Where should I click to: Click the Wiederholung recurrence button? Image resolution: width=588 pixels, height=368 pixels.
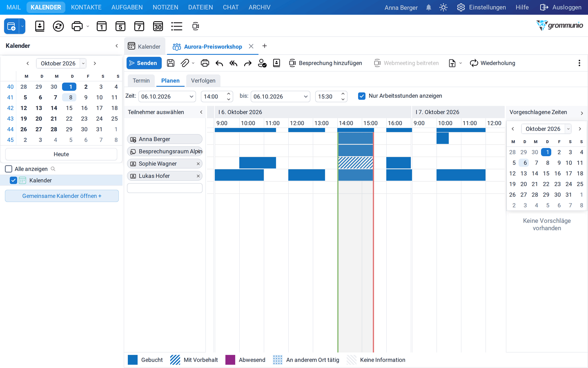click(492, 63)
